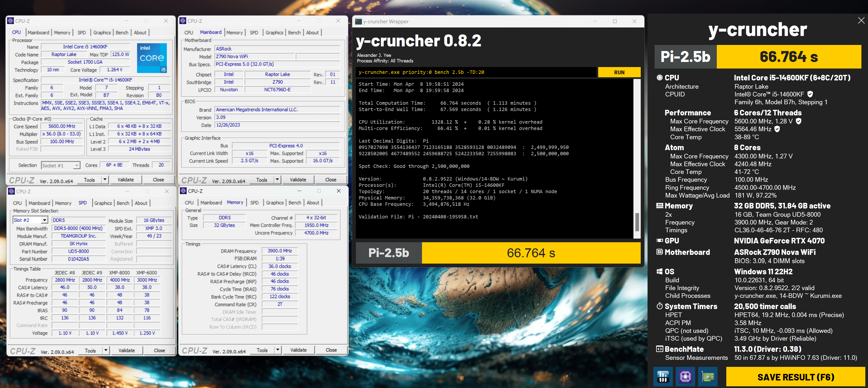Click the board icon beside the Motherboard heading

click(x=659, y=252)
